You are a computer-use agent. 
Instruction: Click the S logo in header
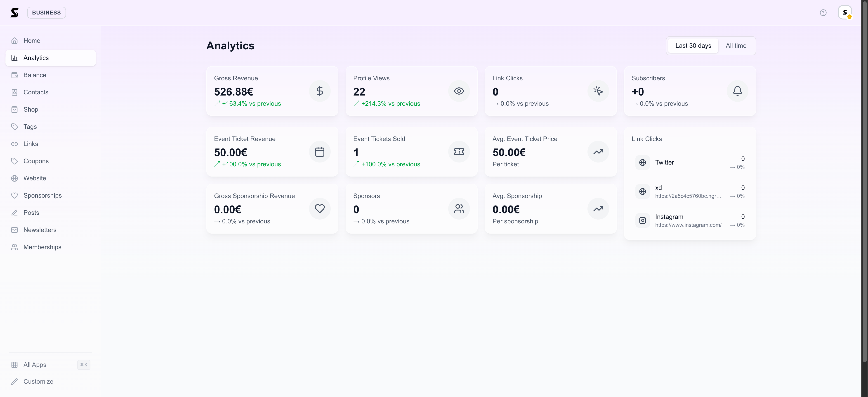(x=14, y=13)
